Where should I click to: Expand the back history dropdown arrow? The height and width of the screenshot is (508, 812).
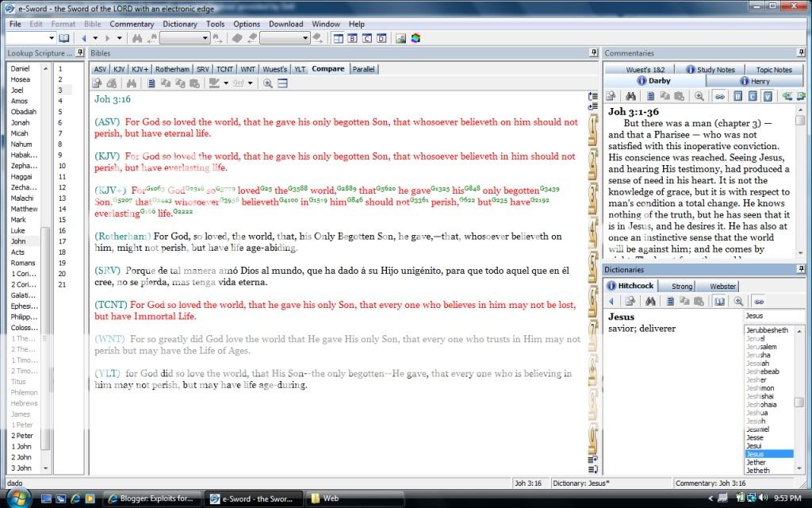pyautogui.click(x=94, y=38)
